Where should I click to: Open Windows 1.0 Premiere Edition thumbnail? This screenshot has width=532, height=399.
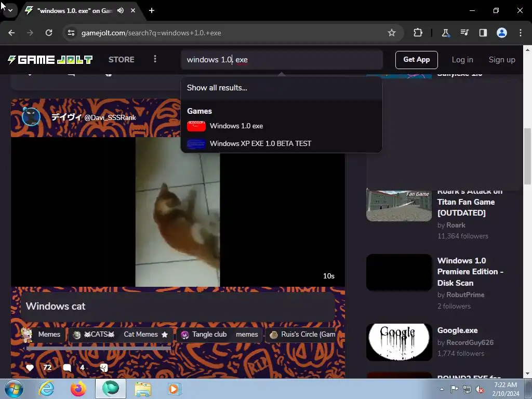[399, 272]
